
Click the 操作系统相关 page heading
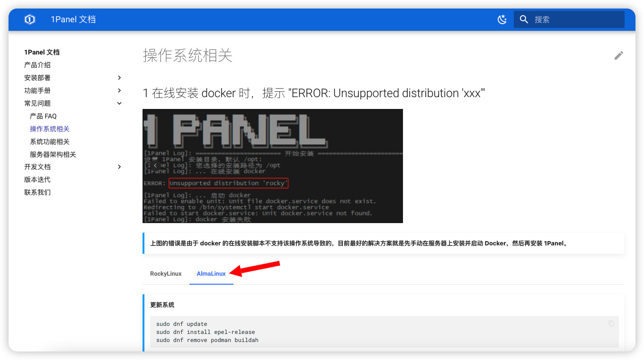[x=188, y=56]
